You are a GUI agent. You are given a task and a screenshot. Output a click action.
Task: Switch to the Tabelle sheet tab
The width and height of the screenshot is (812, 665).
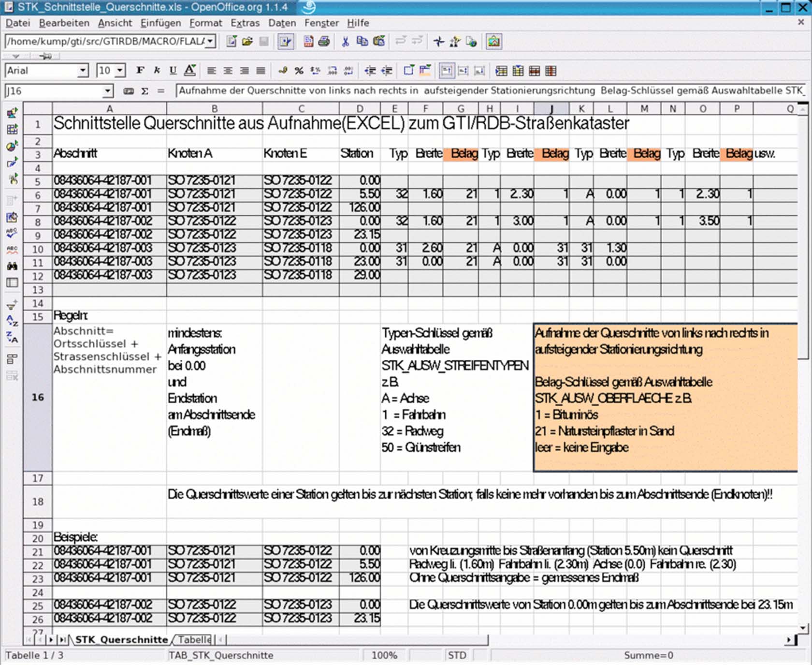193,639
